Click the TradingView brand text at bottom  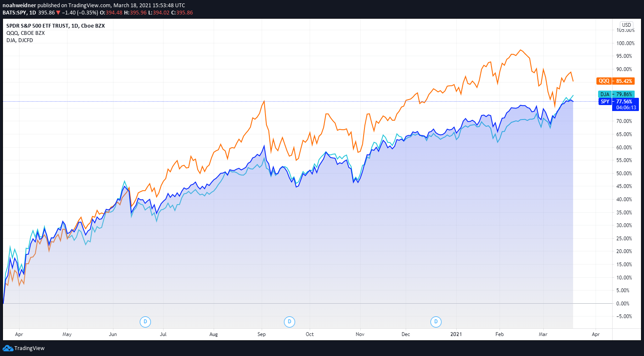29,348
